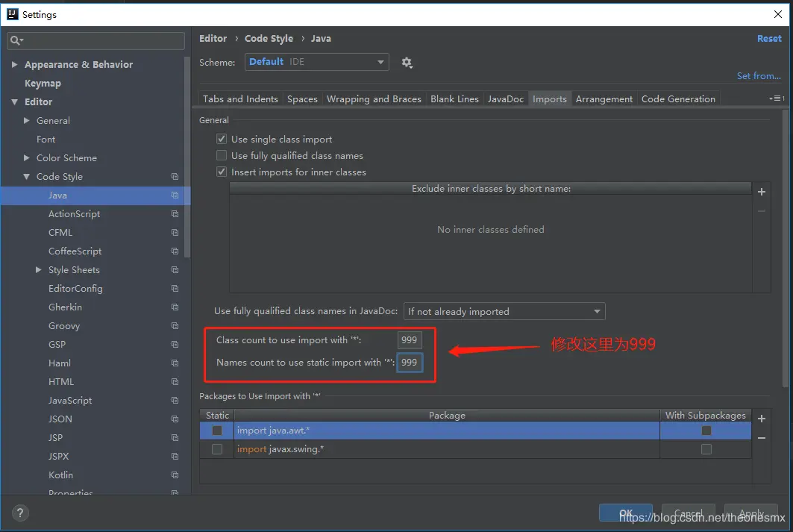Click the copy icon beside ActionScript
Viewport: 793px width, 532px height.
click(x=175, y=214)
